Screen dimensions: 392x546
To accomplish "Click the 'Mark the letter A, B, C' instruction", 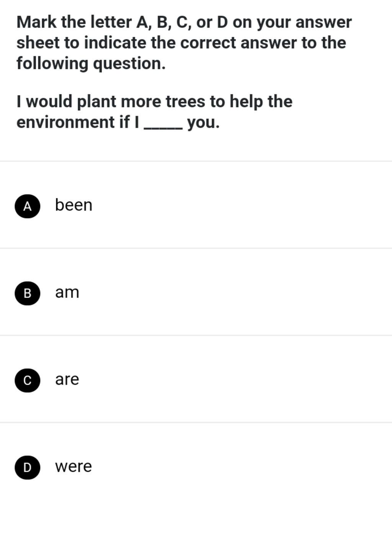I will [184, 43].
